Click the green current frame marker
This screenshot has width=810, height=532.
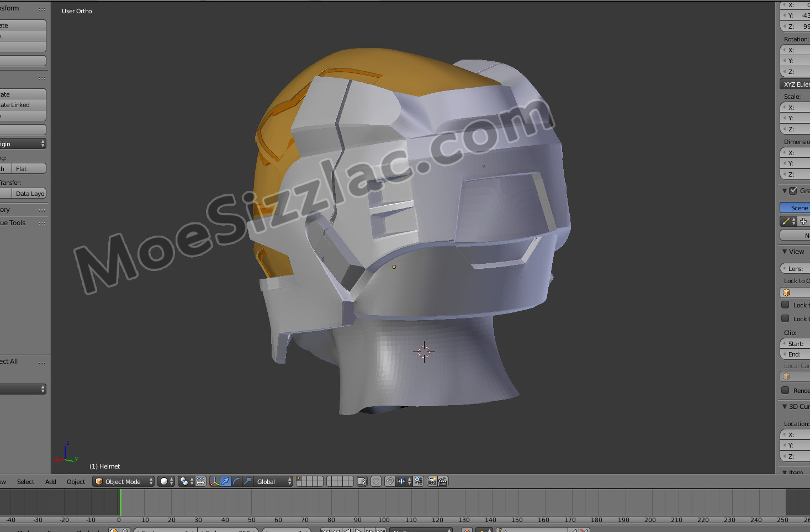click(x=120, y=503)
